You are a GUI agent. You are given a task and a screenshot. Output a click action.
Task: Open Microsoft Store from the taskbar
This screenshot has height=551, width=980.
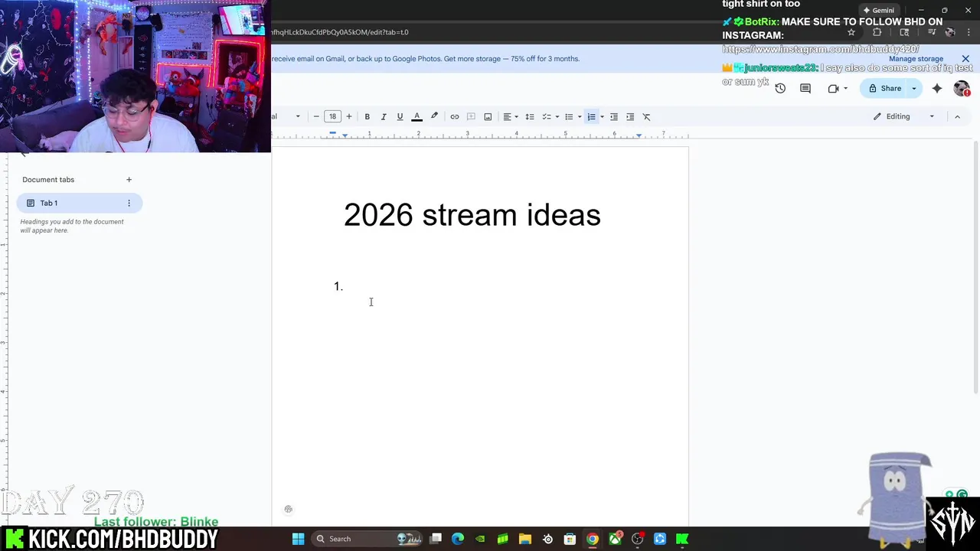570,539
